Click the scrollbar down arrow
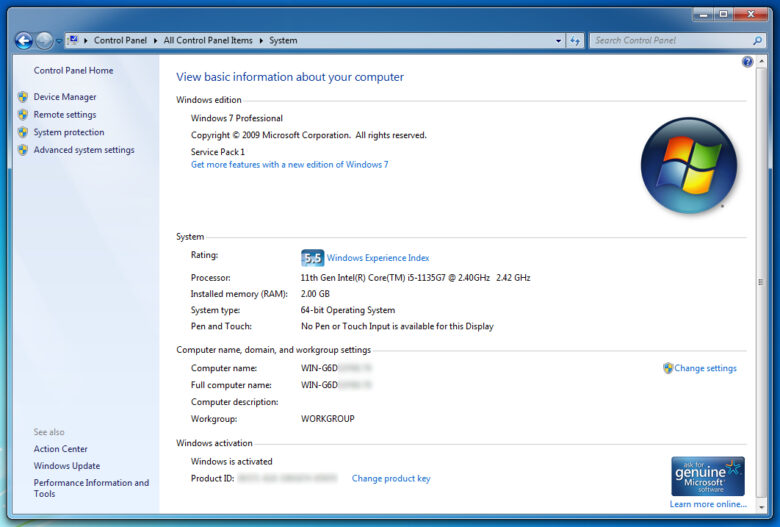The height and width of the screenshot is (527, 780). pos(761,507)
